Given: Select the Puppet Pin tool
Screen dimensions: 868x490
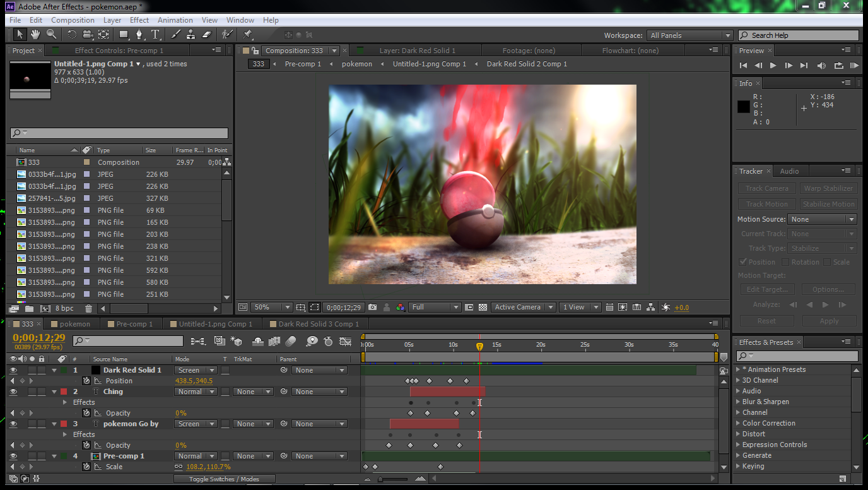Looking at the screenshot, I should click(x=247, y=34).
